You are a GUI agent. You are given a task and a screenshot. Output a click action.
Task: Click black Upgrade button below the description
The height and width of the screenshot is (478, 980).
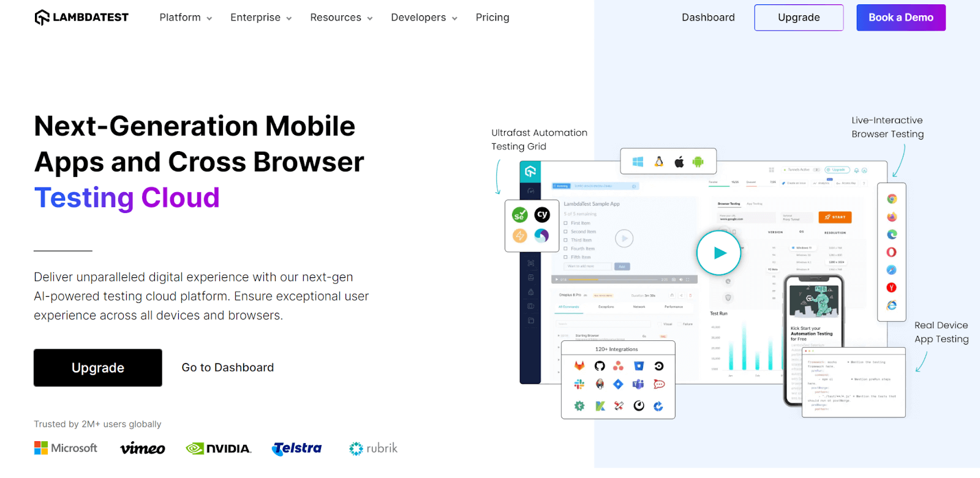[x=98, y=368]
